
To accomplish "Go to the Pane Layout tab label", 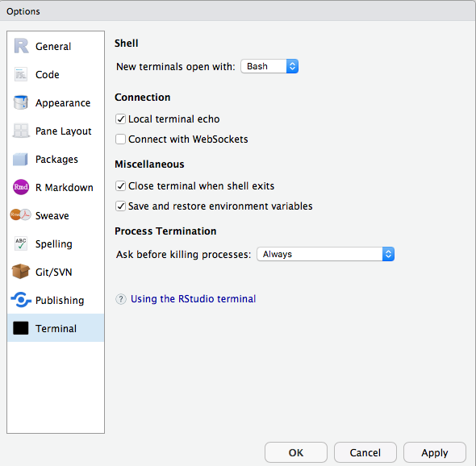I will (64, 131).
